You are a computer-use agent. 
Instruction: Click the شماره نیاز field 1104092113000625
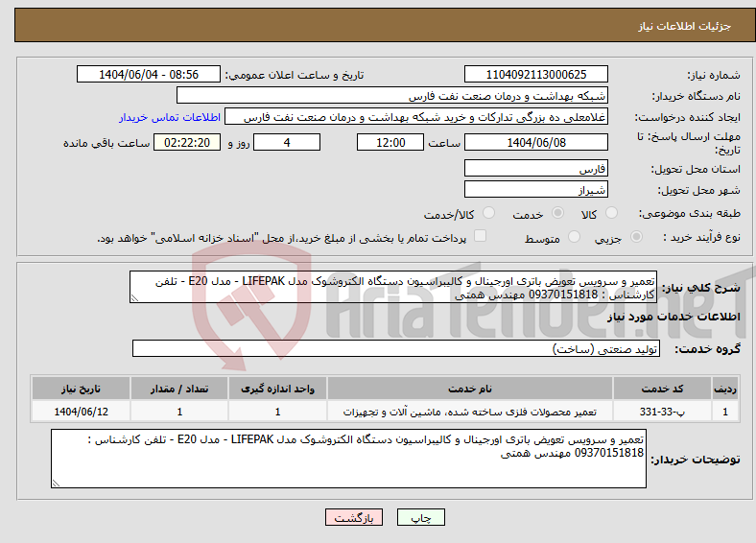pyautogui.click(x=535, y=74)
